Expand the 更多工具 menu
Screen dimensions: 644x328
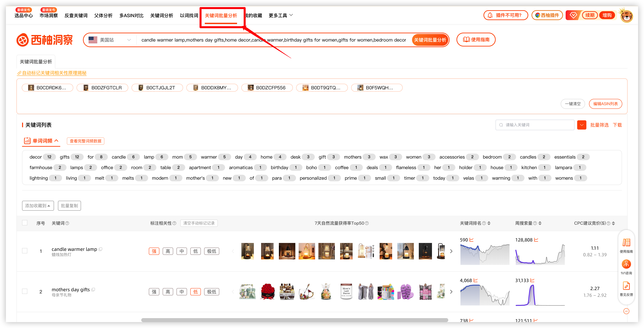(x=281, y=15)
